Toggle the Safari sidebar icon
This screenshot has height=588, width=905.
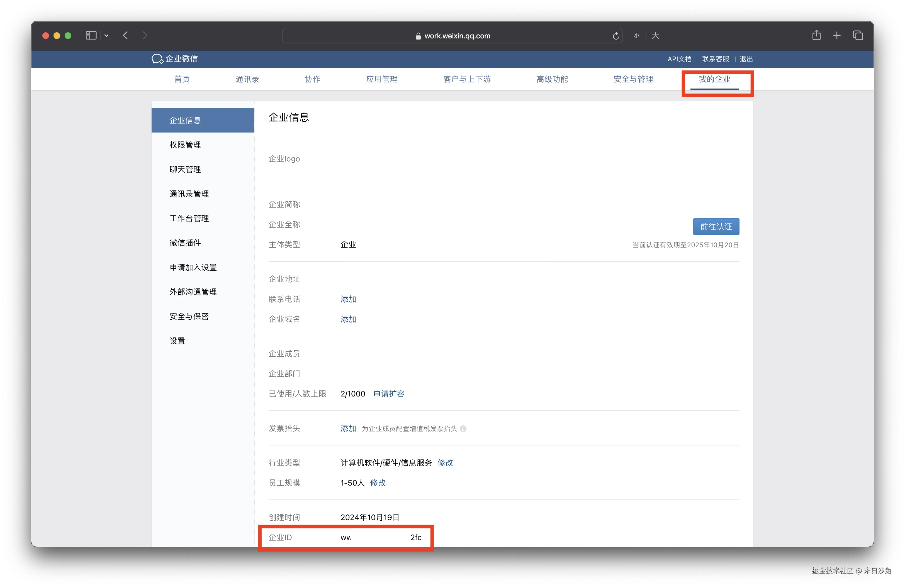(91, 35)
